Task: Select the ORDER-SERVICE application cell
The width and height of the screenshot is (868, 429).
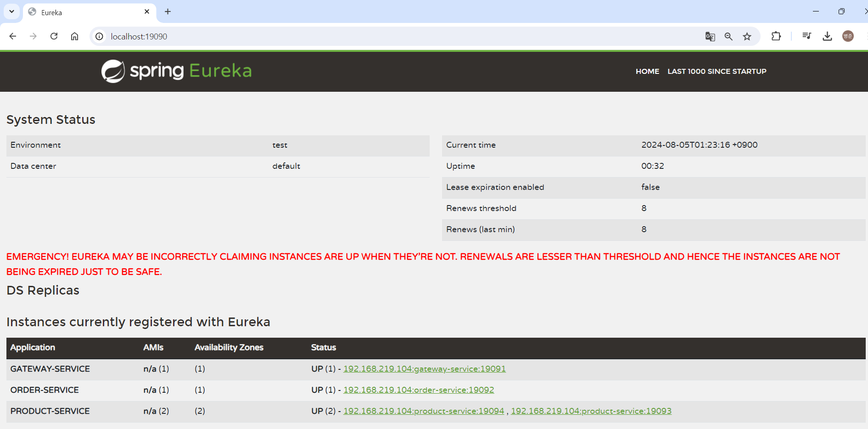Action: [45, 390]
